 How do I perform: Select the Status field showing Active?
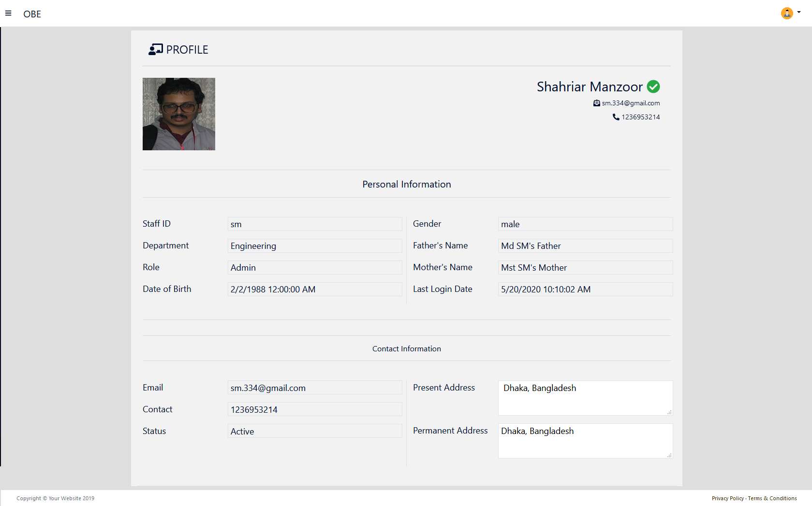(315, 431)
